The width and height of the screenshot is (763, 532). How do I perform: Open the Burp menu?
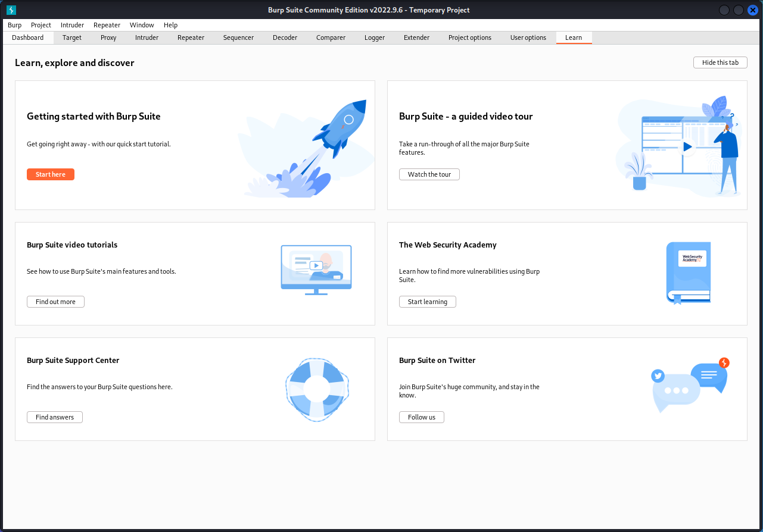pyautogui.click(x=15, y=25)
